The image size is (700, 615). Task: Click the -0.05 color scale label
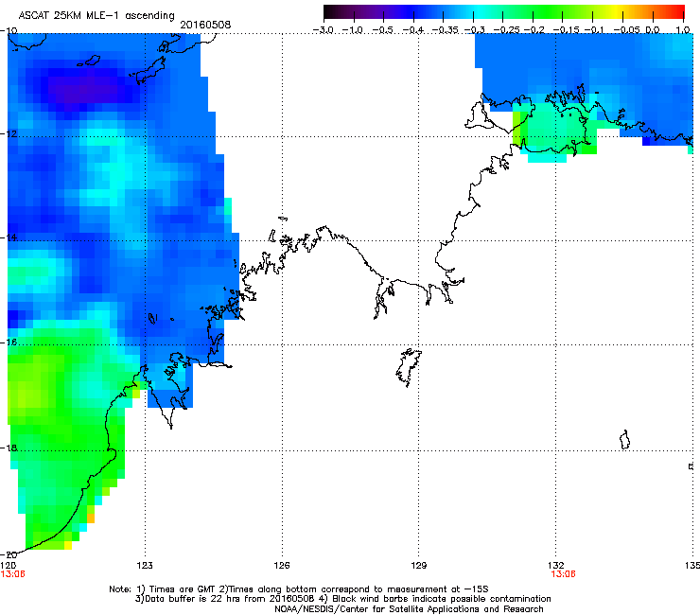pyautogui.click(x=626, y=30)
